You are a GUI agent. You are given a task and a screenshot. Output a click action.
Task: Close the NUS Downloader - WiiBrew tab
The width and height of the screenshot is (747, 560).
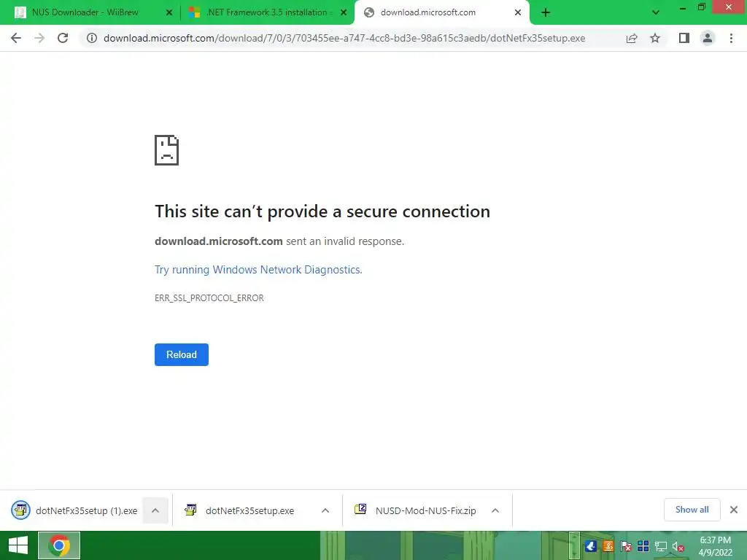[169, 13]
